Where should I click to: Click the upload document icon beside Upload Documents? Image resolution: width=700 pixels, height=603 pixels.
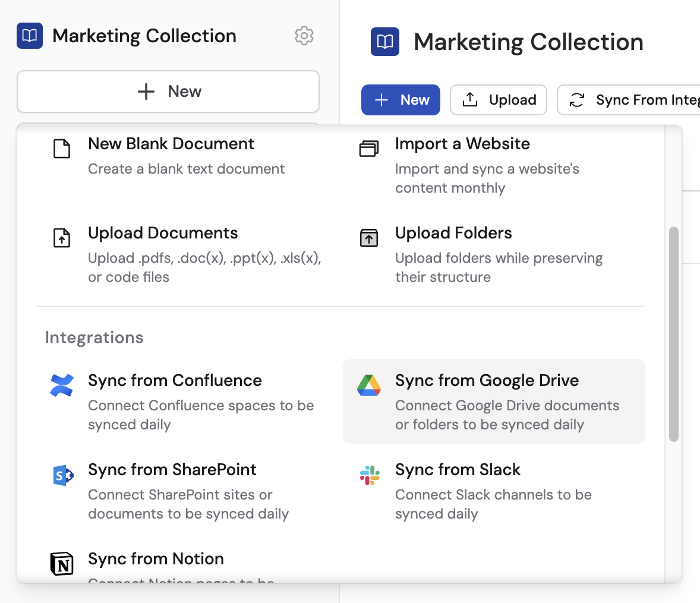point(62,238)
